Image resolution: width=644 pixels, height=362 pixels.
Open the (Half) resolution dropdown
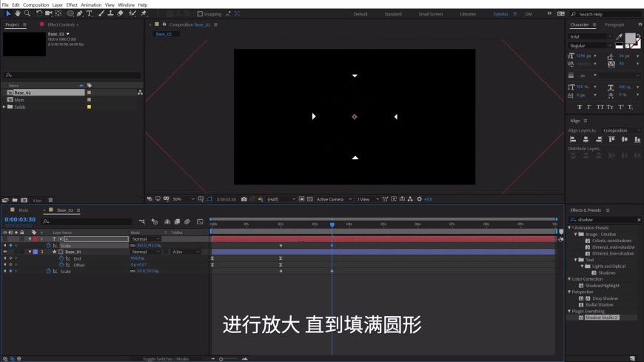281,199
